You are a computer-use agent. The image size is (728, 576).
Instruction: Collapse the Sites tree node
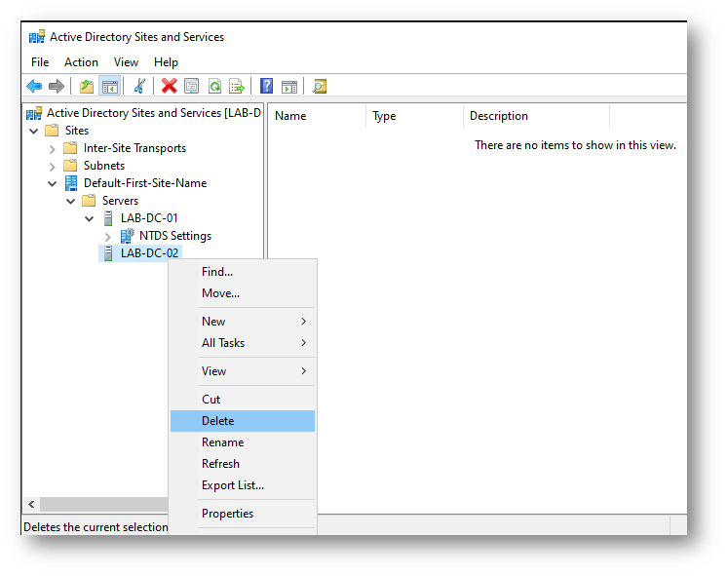pyautogui.click(x=33, y=131)
